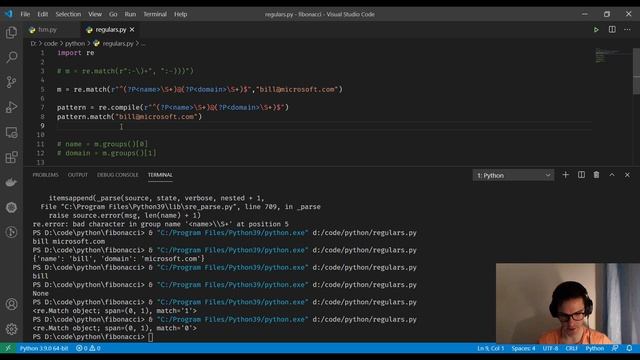The width and height of the screenshot is (640, 360).
Task: Open the Selection menu
Action: pyautogui.click(x=68, y=14)
